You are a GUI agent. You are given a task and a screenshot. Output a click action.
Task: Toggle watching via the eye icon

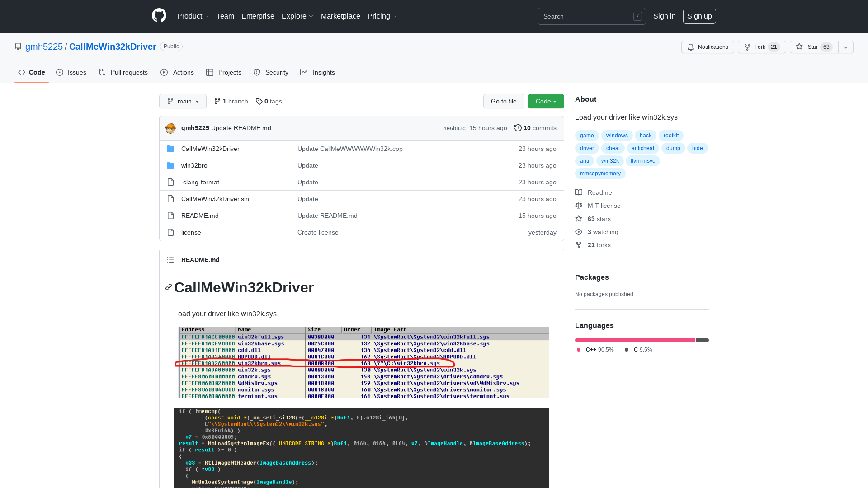pos(579,232)
